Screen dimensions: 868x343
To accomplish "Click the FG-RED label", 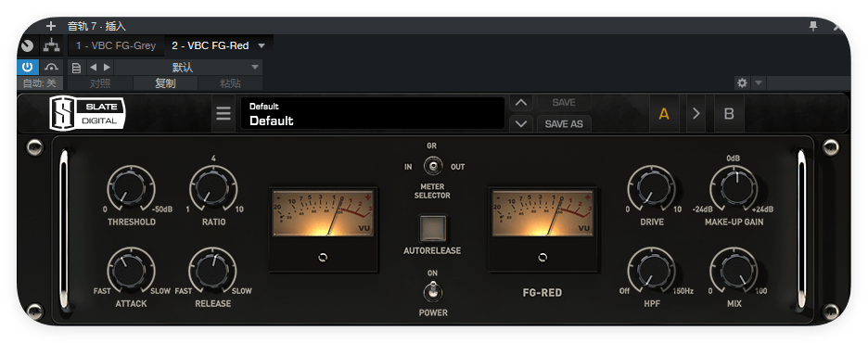I will [542, 293].
